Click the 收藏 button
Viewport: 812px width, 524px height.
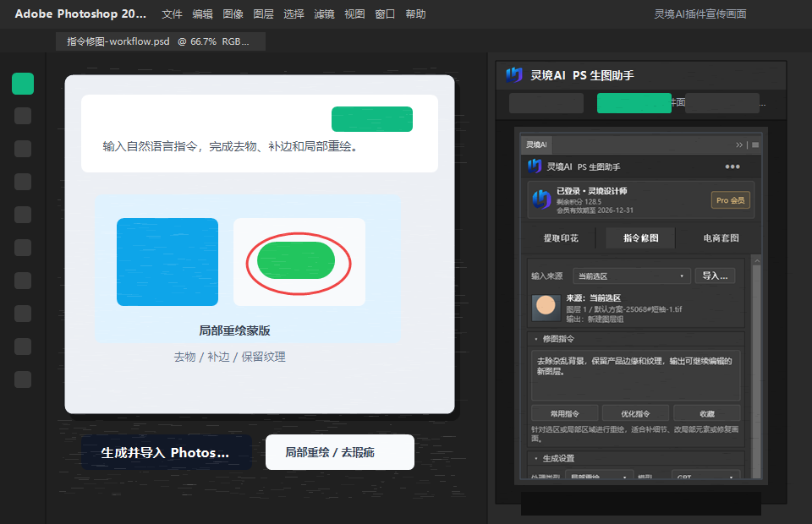tap(707, 413)
